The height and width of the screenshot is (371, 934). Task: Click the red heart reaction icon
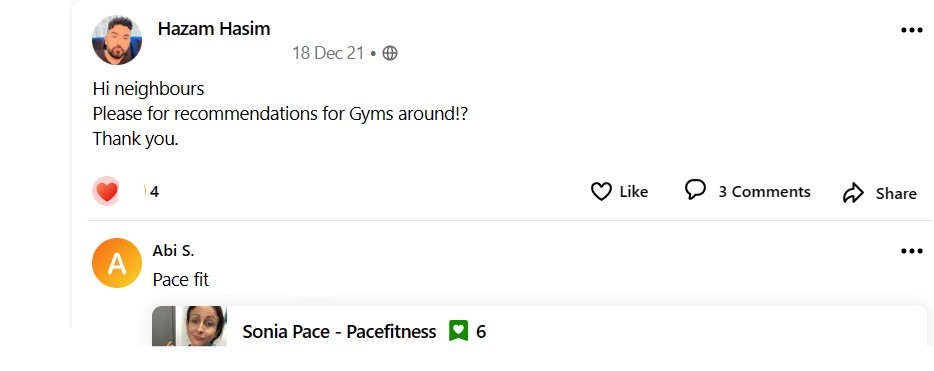[x=107, y=191]
